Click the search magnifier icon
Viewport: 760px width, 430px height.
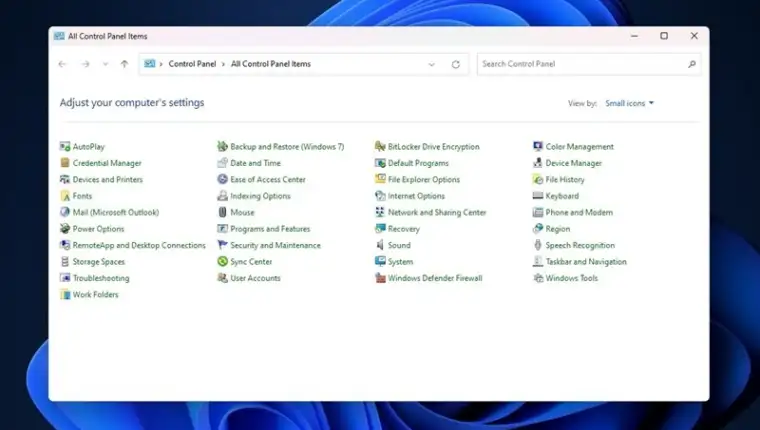pos(692,64)
